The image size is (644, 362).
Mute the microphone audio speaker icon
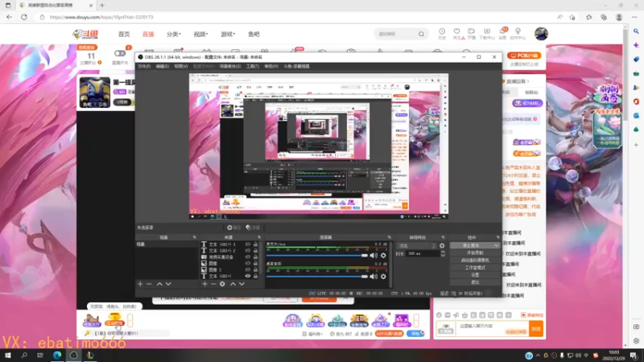click(x=374, y=255)
